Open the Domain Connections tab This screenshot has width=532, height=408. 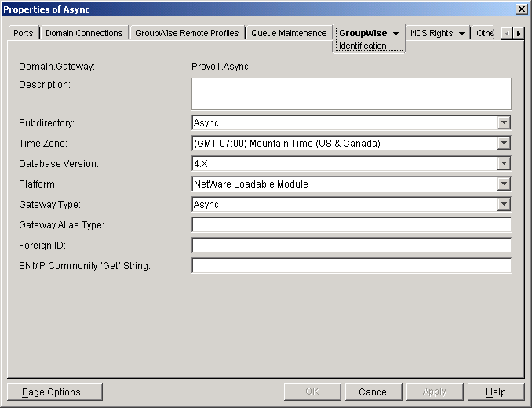84,33
